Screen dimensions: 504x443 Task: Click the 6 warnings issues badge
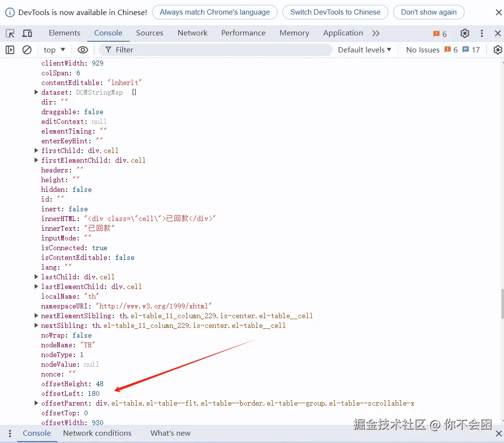pyautogui.click(x=451, y=50)
